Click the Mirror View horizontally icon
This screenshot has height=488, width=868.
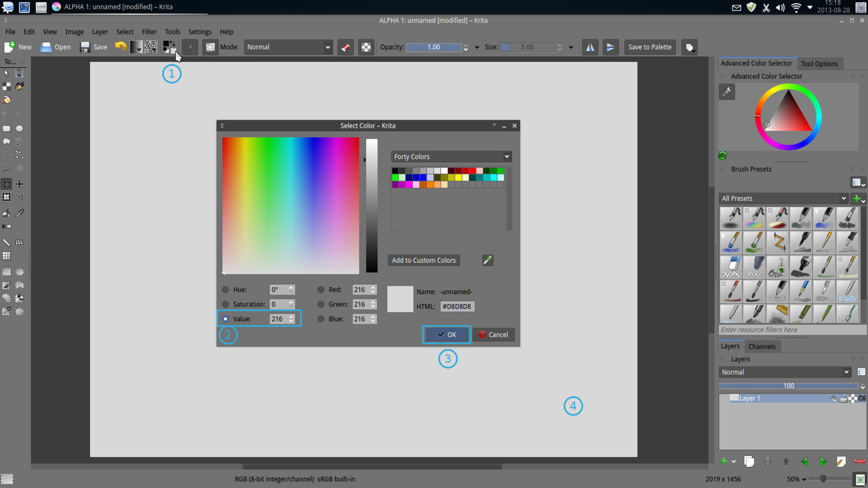[590, 47]
